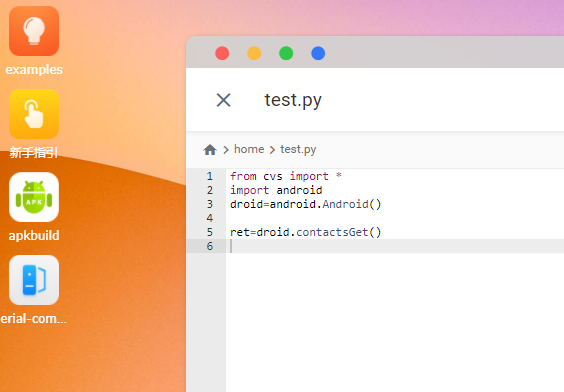The height and width of the screenshot is (392, 564).
Task: Select test.py in the breadcrumb path
Action: 298,150
